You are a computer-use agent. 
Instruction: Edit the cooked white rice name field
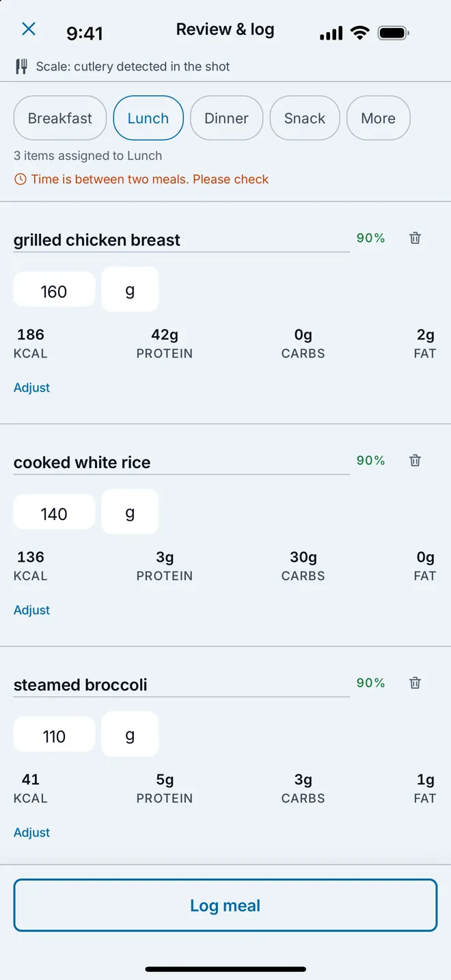[182, 463]
